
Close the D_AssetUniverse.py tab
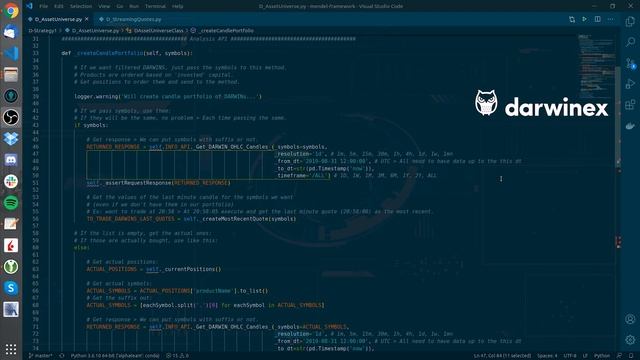(x=87, y=19)
